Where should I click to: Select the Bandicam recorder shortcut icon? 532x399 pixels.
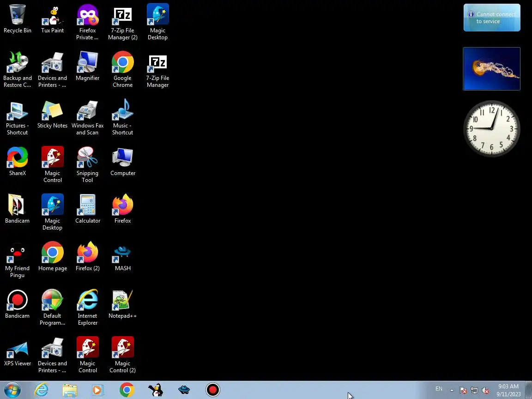[17, 304]
